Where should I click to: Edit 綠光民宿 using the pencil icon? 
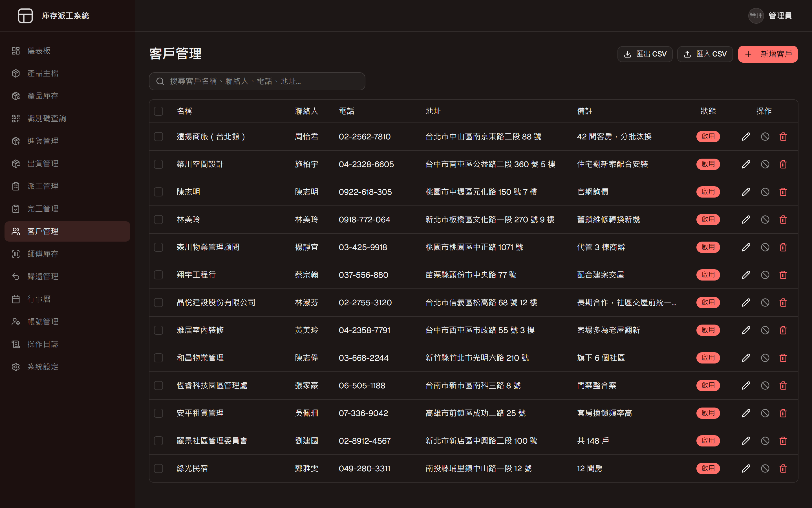coord(745,469)
